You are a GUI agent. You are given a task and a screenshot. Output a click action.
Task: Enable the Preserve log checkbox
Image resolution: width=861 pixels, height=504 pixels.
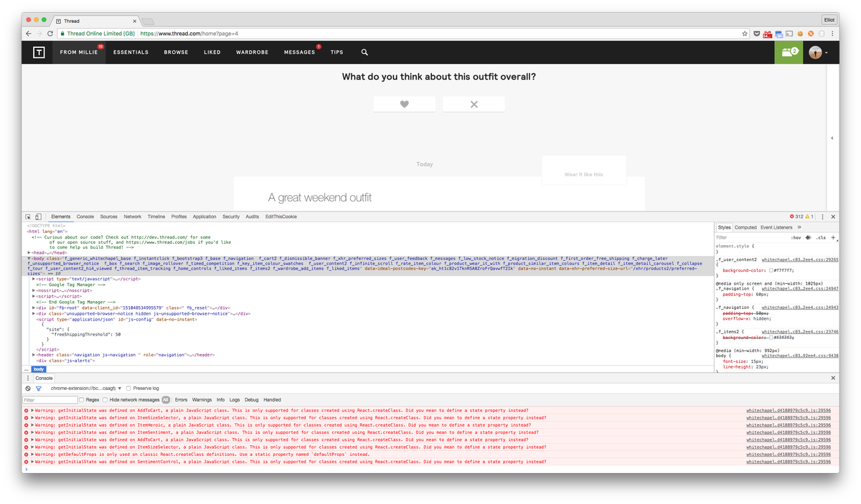(129, 388)
